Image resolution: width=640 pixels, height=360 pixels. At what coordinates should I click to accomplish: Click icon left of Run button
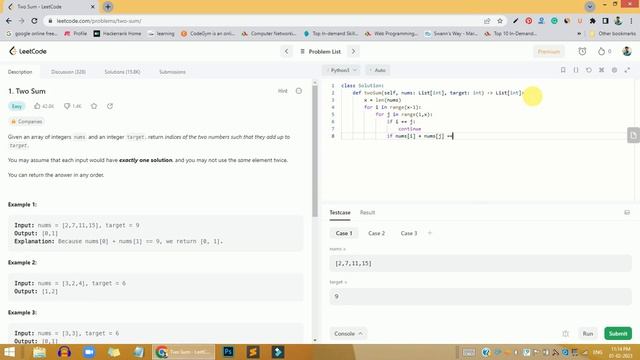565,333
